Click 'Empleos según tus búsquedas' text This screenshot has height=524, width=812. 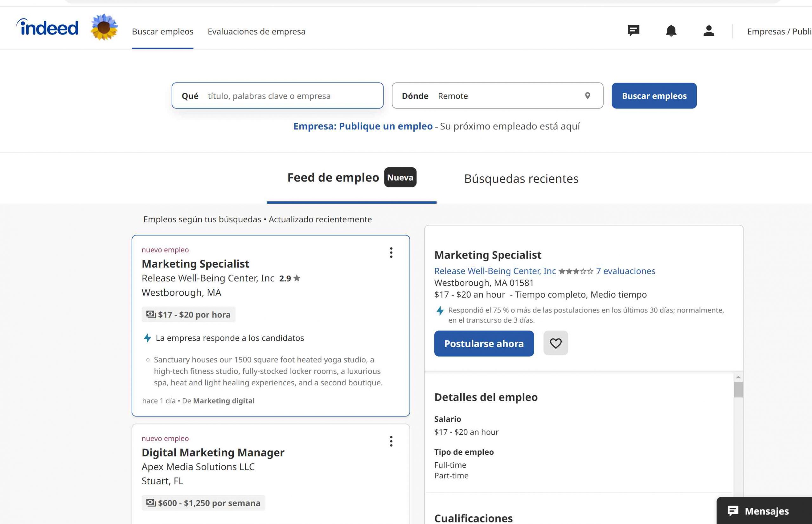(x=202, y=219)
